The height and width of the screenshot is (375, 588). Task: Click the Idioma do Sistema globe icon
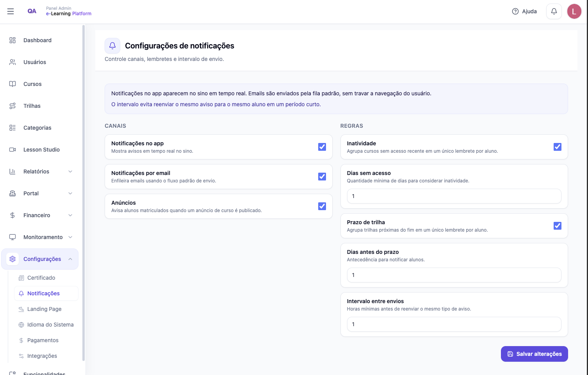pyautogui.click(x=21, y=325)
